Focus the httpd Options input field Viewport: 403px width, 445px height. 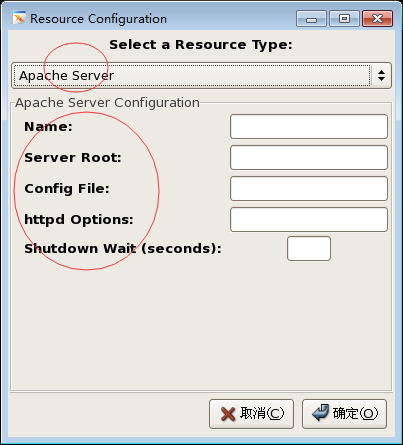(x=309, y=220)
